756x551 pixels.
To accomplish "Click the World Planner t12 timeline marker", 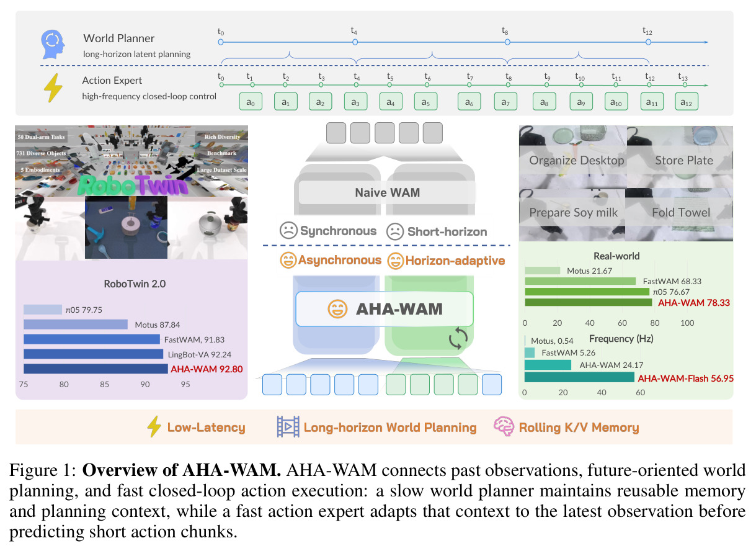I will (648, 42).
